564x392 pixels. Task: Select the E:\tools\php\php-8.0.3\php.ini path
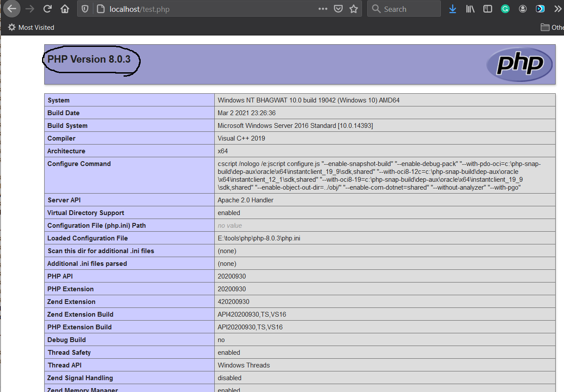coord(259,238)
